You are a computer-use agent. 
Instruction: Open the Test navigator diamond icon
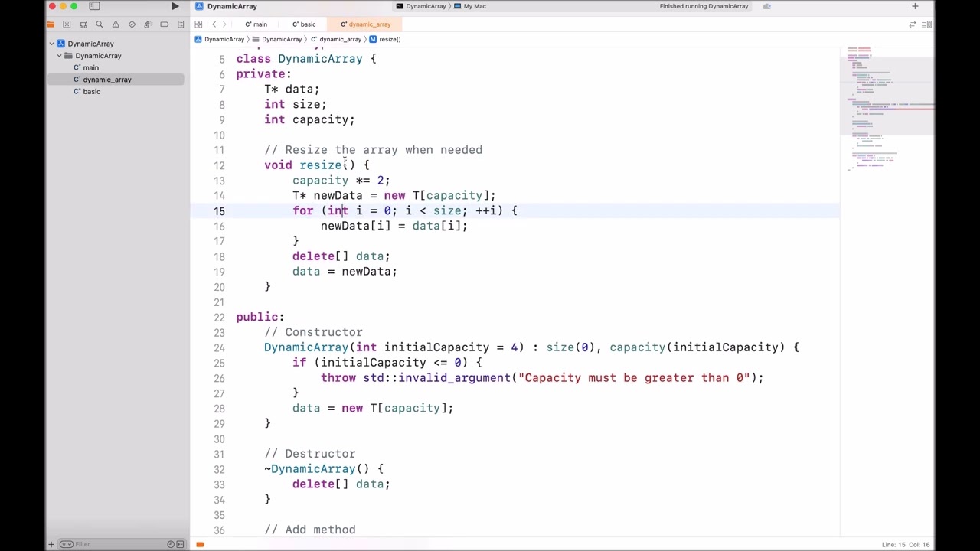tap(132, 24)
